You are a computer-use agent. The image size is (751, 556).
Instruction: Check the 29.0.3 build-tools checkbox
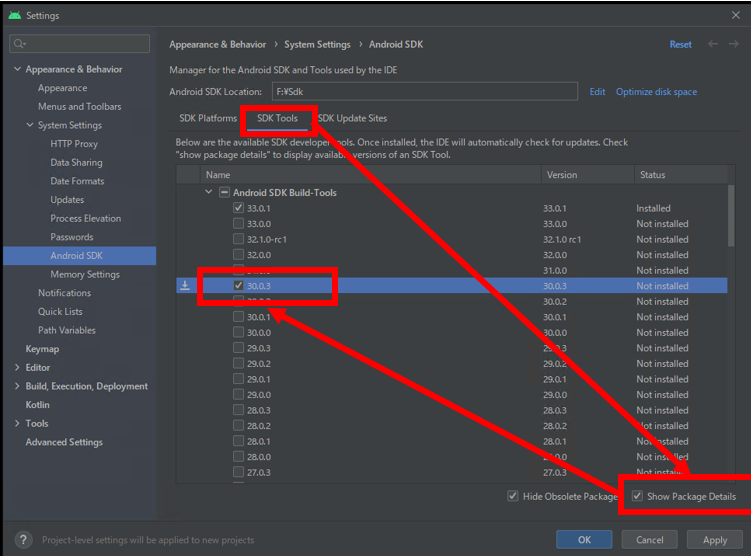238,348
